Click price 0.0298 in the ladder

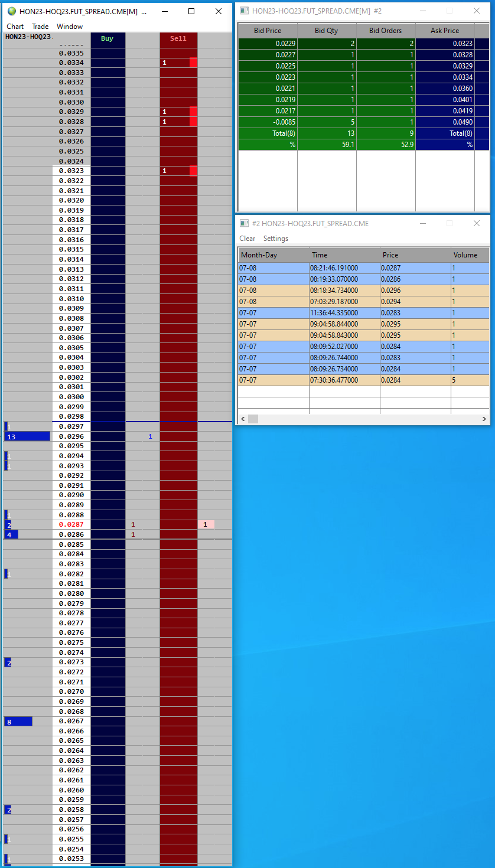71,416
